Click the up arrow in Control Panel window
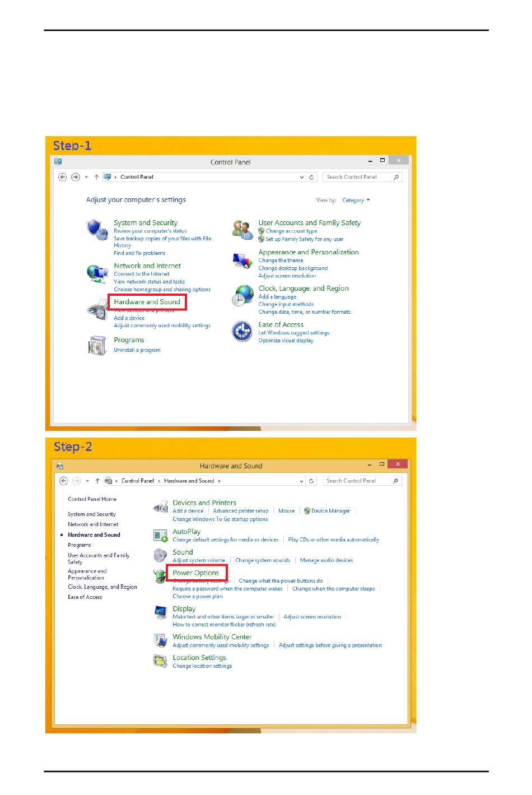 pyautogui.click(x=97, y=177)
